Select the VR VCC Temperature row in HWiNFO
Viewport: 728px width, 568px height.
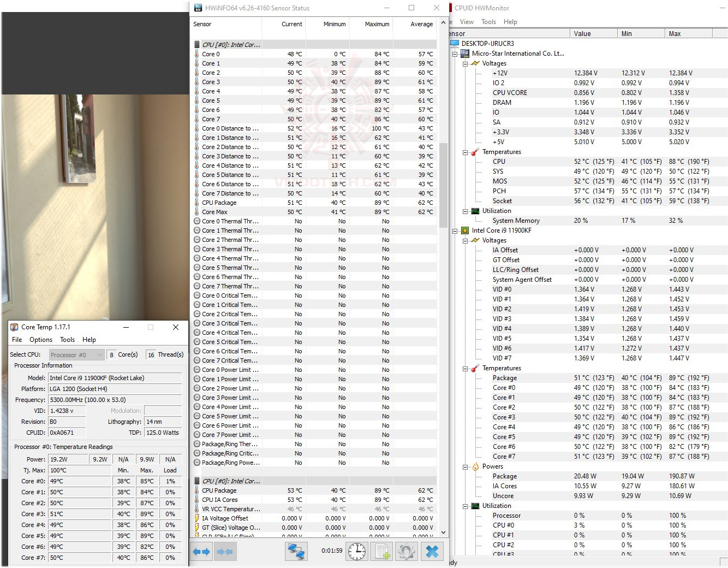(x=315, y=509)
